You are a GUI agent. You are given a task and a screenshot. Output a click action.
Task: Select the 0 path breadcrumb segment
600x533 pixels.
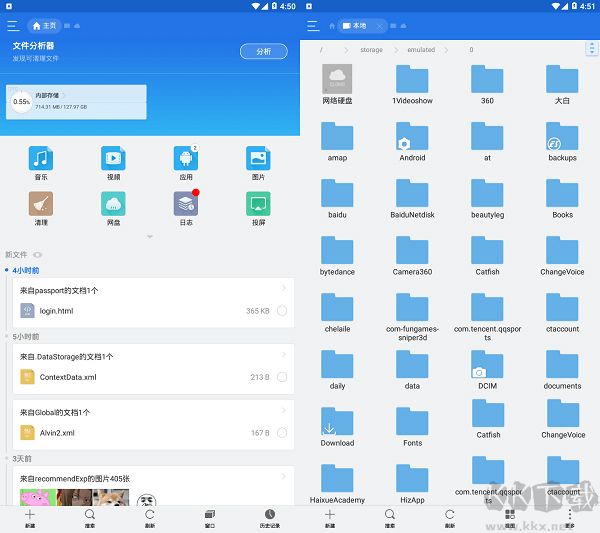click(471, 50)
